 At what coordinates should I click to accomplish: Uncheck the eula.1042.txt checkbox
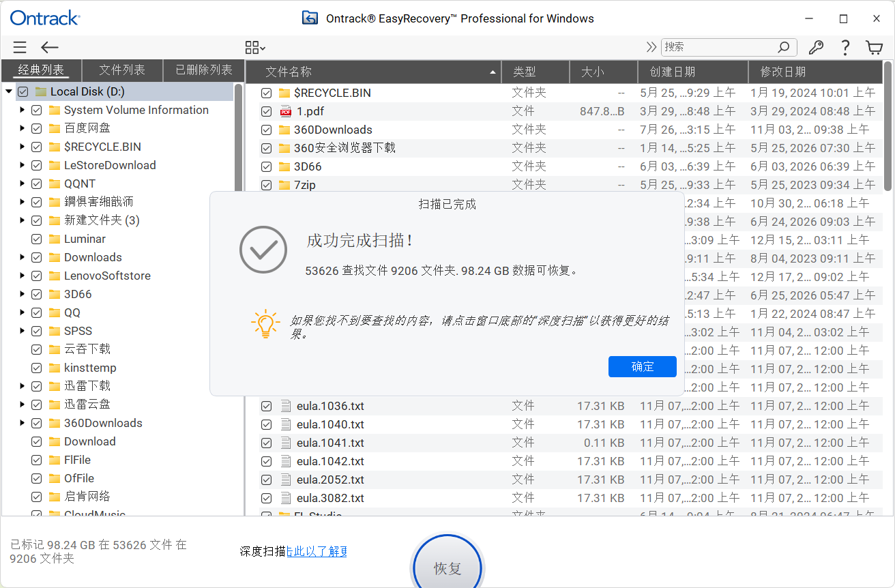click(267, 461)
